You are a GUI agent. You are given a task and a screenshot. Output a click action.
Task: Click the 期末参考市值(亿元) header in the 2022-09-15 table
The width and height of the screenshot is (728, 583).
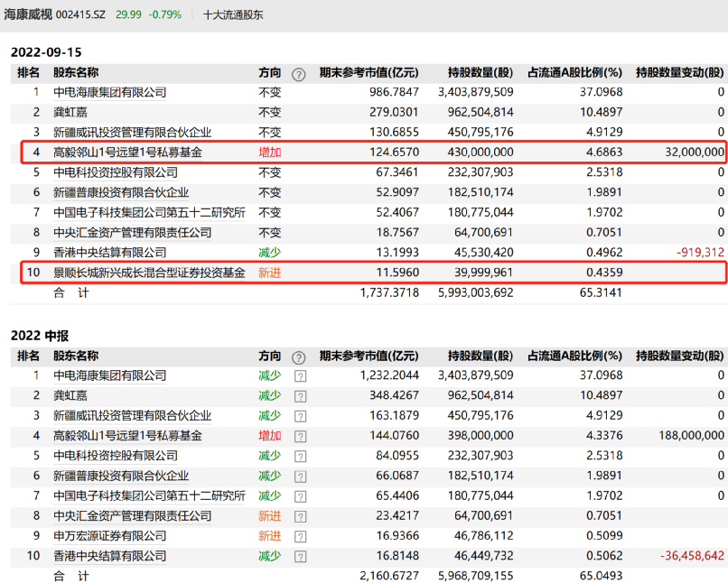click(x=369, y=73)
